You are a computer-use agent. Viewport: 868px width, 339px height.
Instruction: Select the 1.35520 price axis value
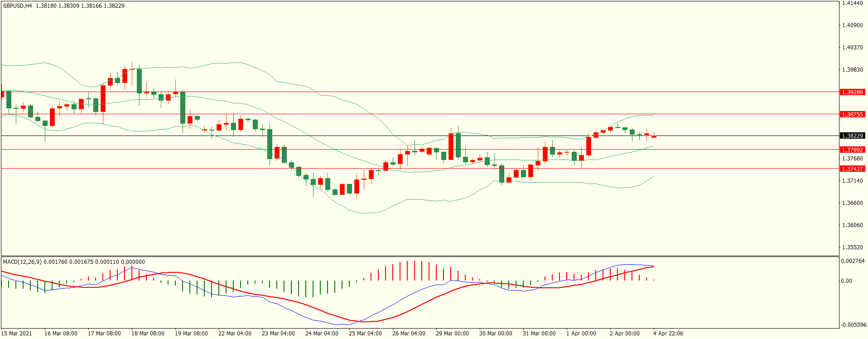tap(852, 247)
